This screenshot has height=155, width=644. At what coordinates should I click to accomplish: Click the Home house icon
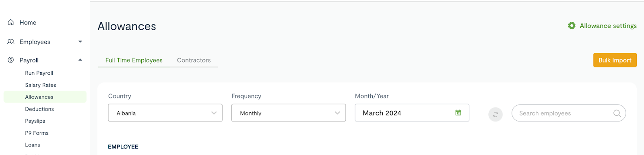tap(11, 22)
